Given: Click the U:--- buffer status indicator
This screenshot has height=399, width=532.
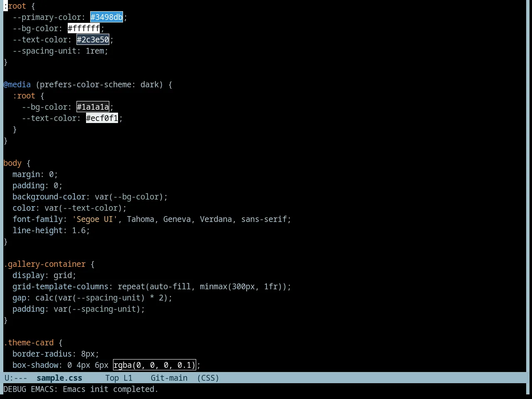Looking at the screenshot, I should [16, 378].
